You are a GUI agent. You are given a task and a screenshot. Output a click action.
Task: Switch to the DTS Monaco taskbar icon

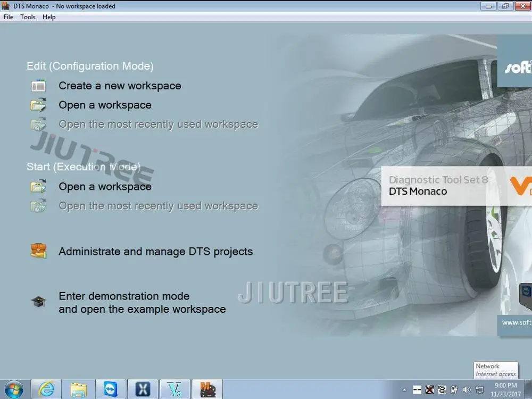tap(207, 389)
